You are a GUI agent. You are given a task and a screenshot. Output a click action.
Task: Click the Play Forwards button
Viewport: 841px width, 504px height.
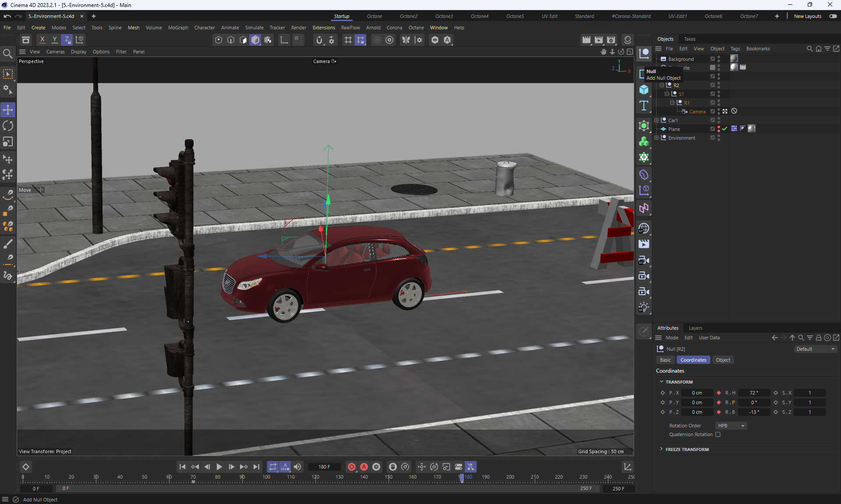(x=219, y=467)
